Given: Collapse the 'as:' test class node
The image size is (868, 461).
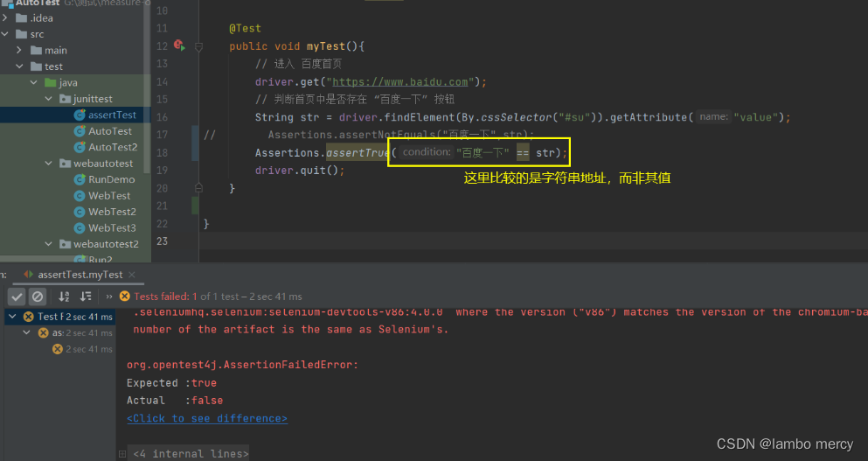Looking at the screenshot, I should click(26, 332).
